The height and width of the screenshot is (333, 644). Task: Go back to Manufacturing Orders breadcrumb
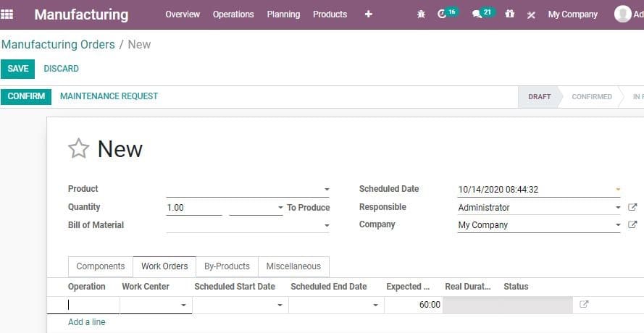[59, 44]
